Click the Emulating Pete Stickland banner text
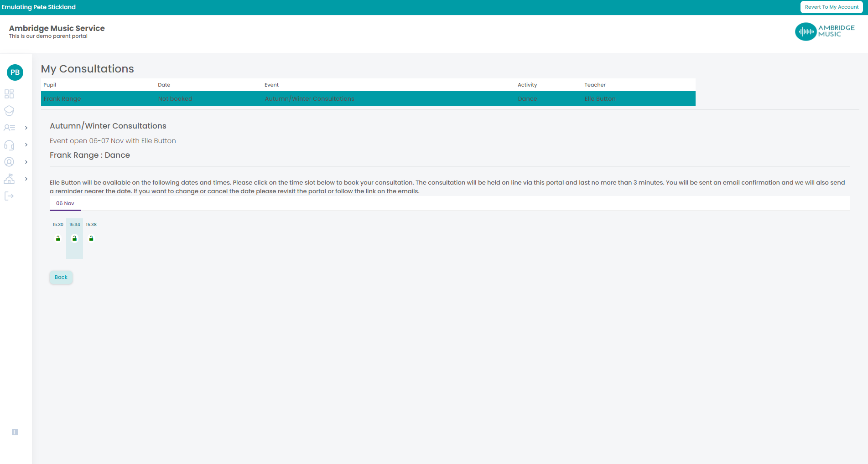 [x=39, y=7]
